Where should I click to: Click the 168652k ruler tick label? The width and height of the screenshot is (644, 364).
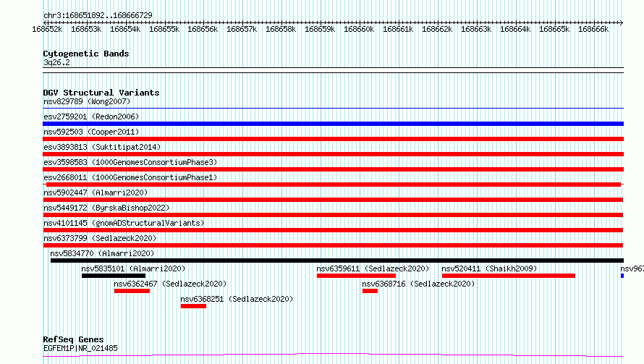click(x=47, y=29)
